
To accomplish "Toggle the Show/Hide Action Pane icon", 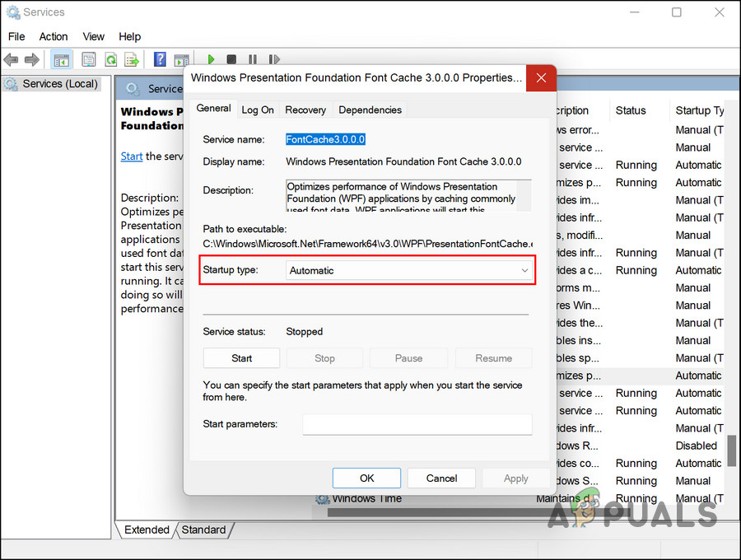I will [180, 60].
